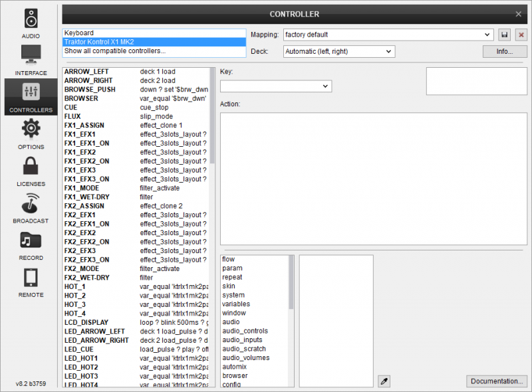
Task: Open the Audio settings section
Action: click(31, 23)
